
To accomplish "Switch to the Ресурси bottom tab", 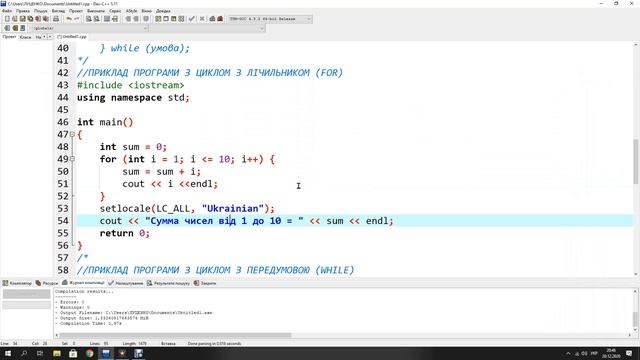I will 47,283.
